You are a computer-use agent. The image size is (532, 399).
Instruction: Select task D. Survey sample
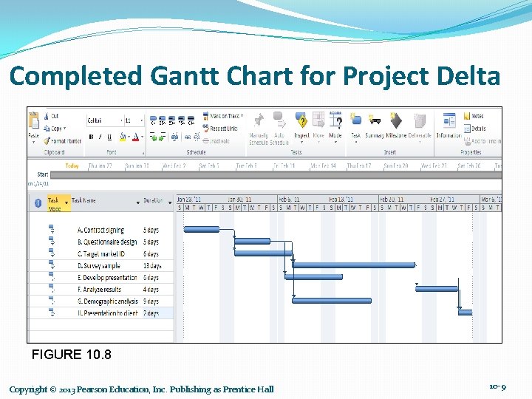point(98,266)
